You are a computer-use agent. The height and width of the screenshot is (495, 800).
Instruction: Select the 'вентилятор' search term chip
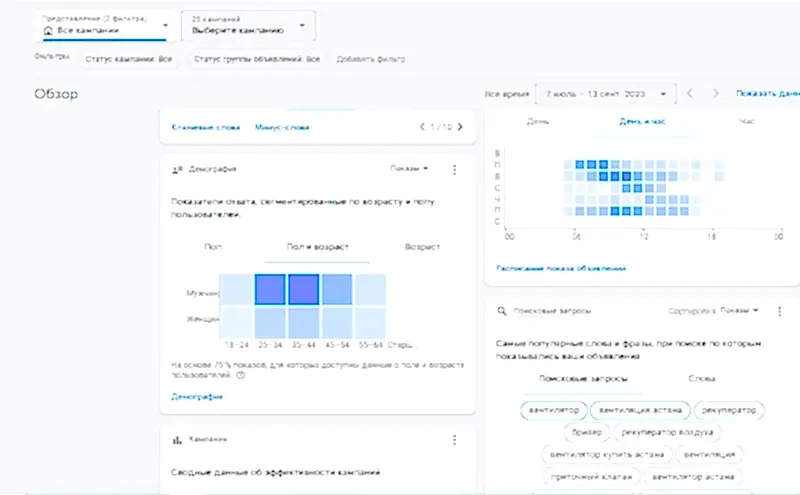point(553,410)
